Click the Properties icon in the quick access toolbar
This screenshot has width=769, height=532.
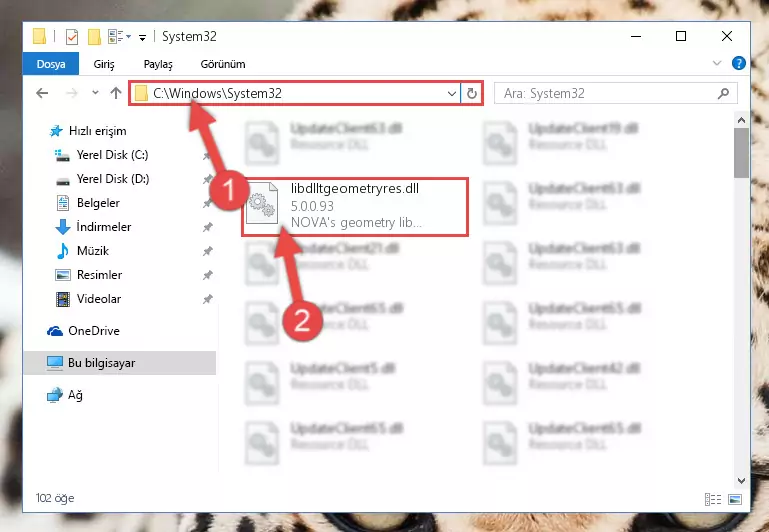(72, 37)
